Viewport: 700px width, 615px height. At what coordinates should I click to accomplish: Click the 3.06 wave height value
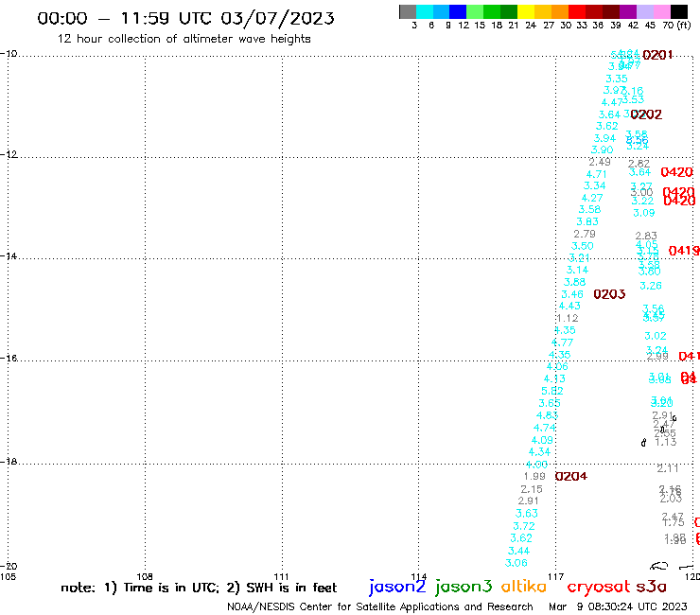click(516, 563)
